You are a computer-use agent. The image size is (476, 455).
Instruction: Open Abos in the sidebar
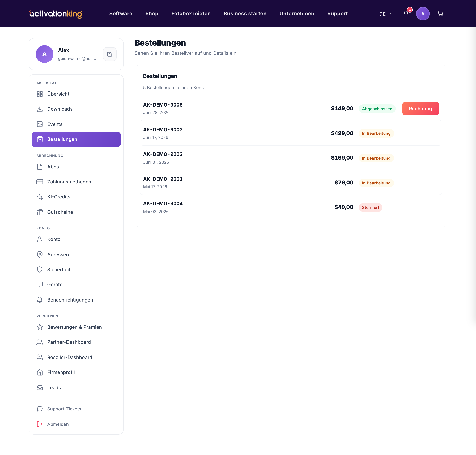click(x=76, y=167)
